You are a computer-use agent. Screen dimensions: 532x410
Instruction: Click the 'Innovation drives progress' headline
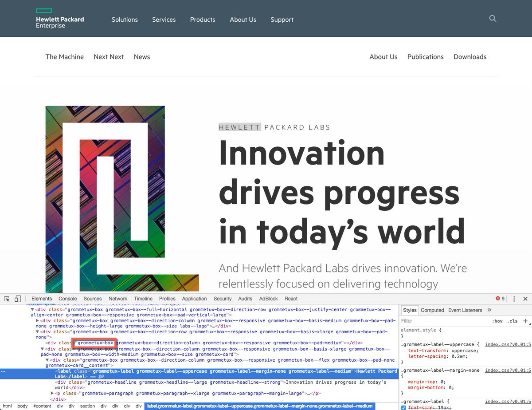(x=341, y=193)
